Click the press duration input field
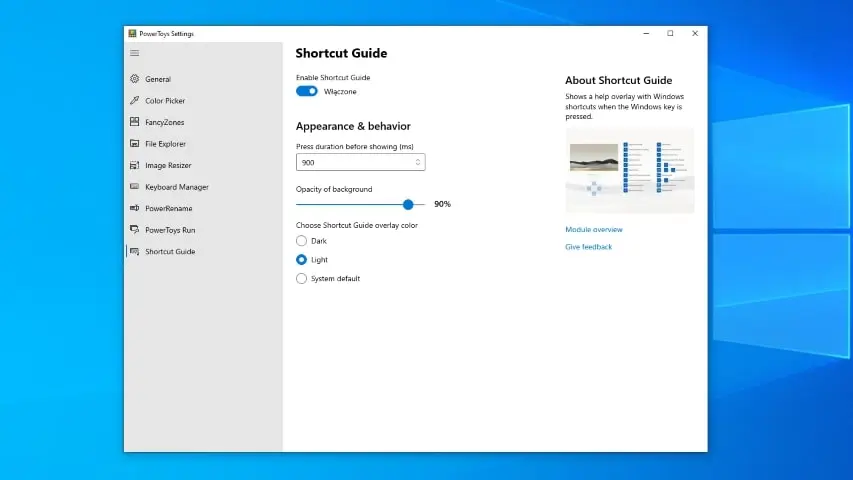The width and height of the screenshot is (853, 480). (353, 162)
